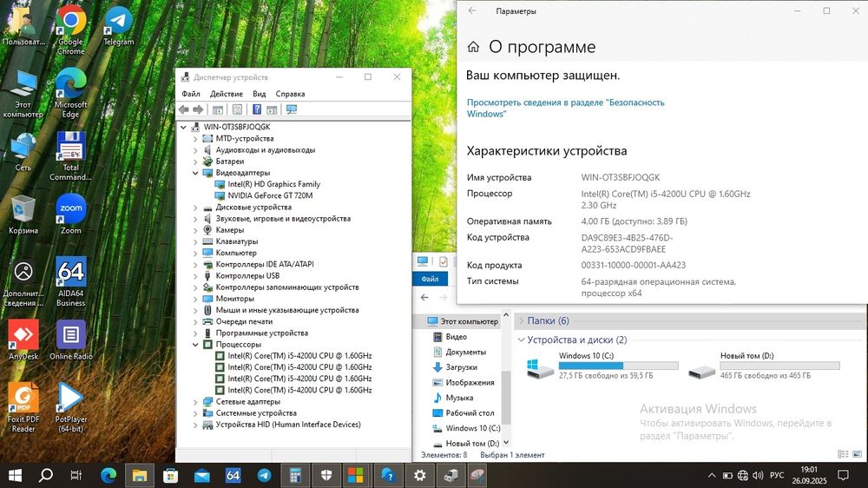Open Calculator from the taskbar
Viewport: 868px width, 488px height.
click(295, 475)
